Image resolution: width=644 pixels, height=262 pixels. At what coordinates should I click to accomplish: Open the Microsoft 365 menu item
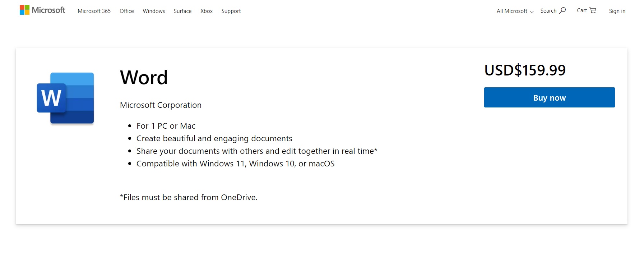tap(94, 11)
